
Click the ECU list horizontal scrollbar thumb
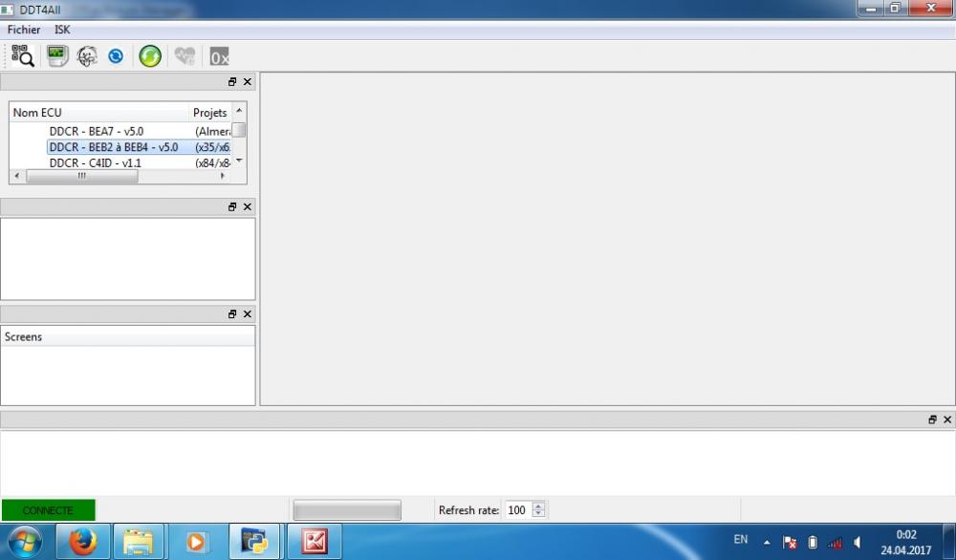tap(81, 176)
